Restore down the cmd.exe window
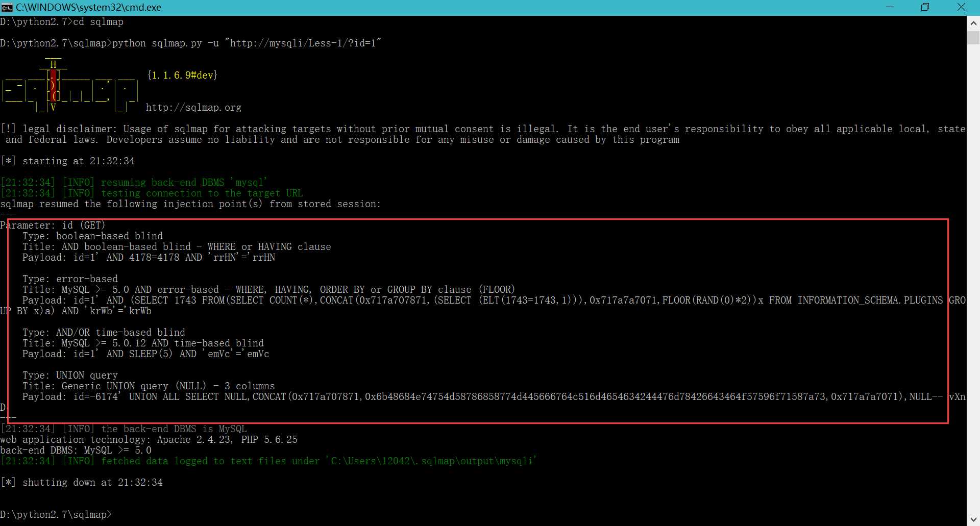Screen dimensions: 980x526 pos(925,7)
